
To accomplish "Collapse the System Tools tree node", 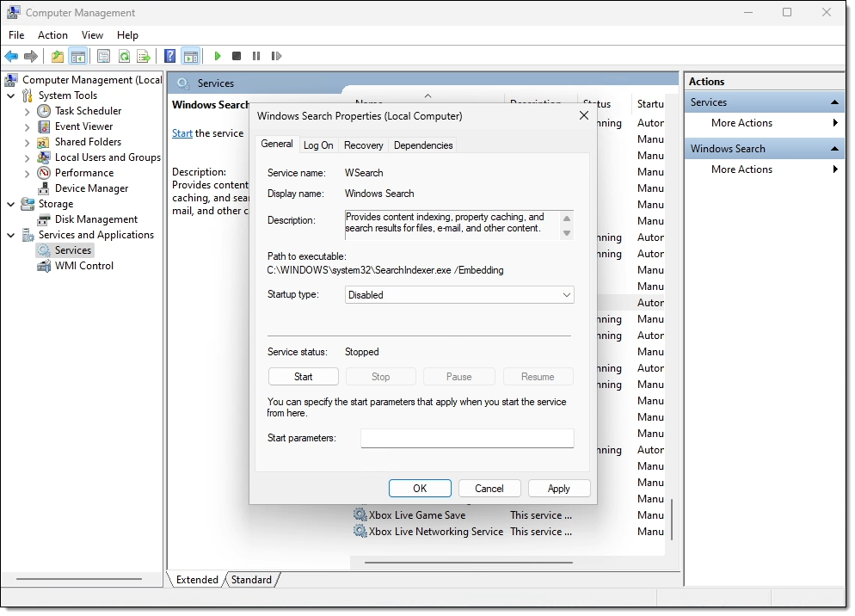I will 11,95.
